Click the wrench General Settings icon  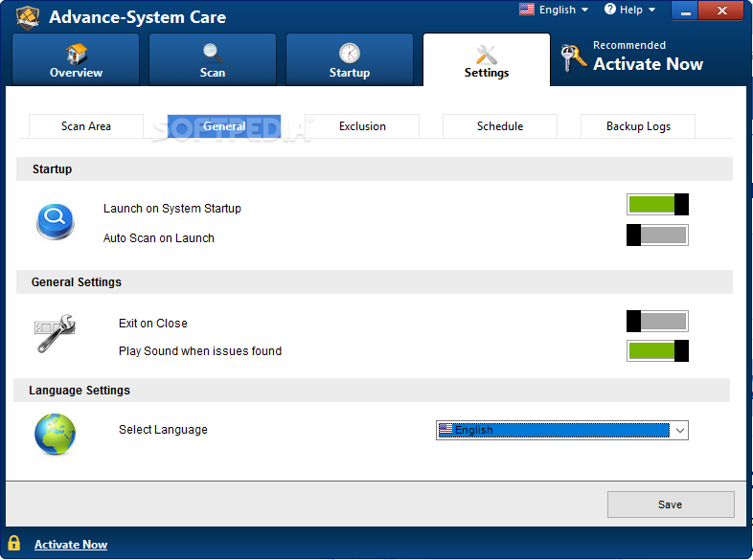pos(55,333)
